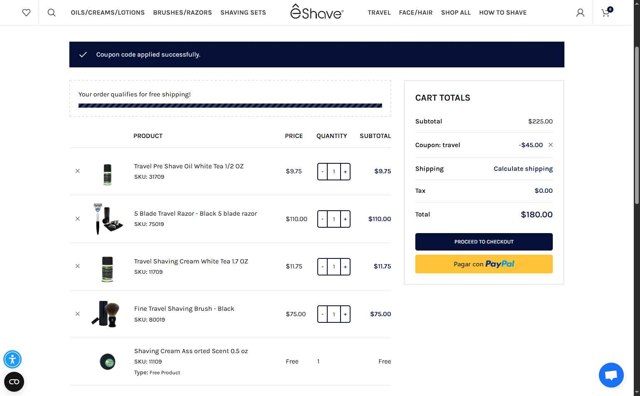Screen dimensions: 640x396
Task: Open Fine Travel Shaving Brush - Black link
Action: pos(184,309)
